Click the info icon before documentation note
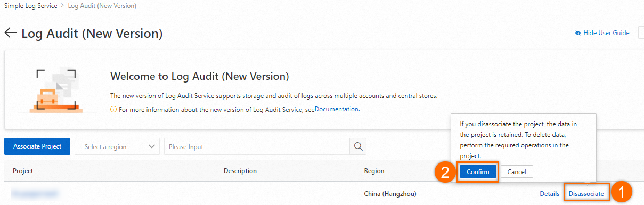Screen dimensions: 644x205 [113, 109]
